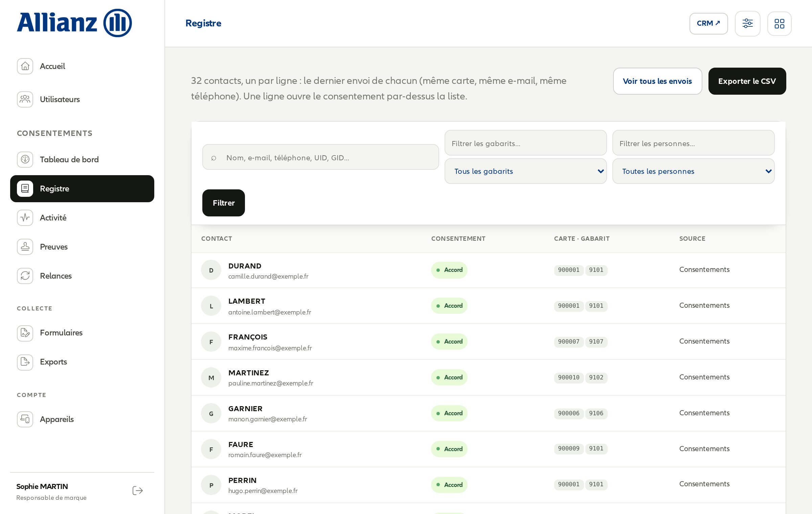Click the Tableau de bord gauge icon
The image size is (812, 514).
click(x=25, y=160)
